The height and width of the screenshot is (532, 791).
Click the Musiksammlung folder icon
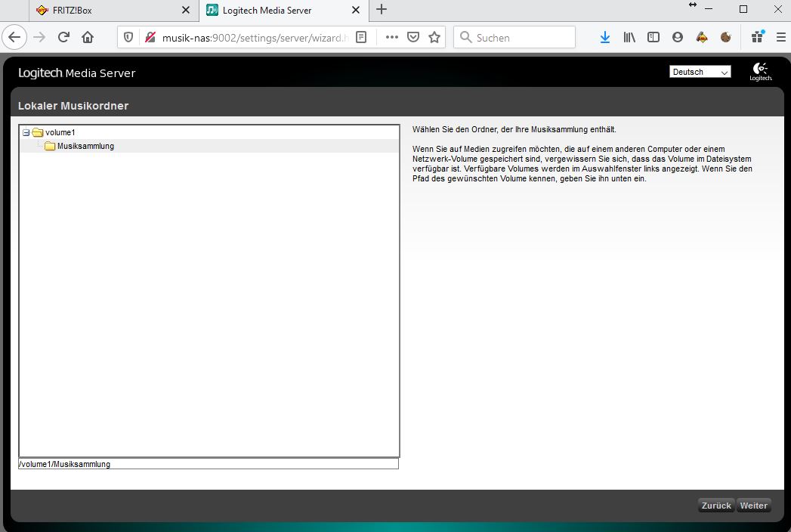(49, 146)
